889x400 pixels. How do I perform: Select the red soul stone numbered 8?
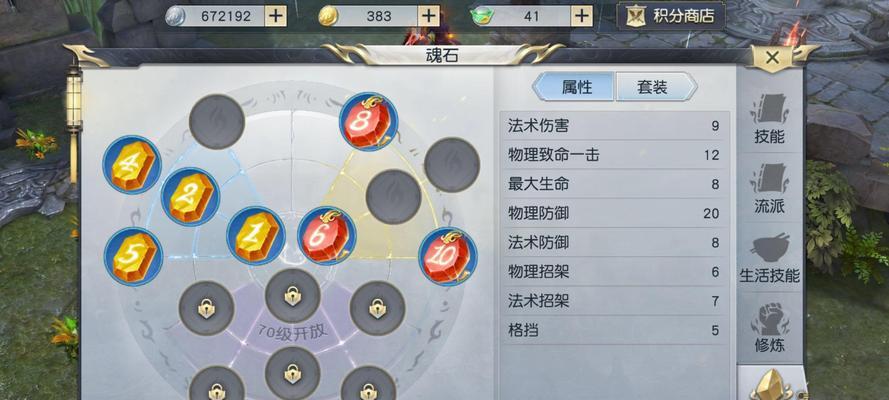pyautogui.click(x=369, y=121)
